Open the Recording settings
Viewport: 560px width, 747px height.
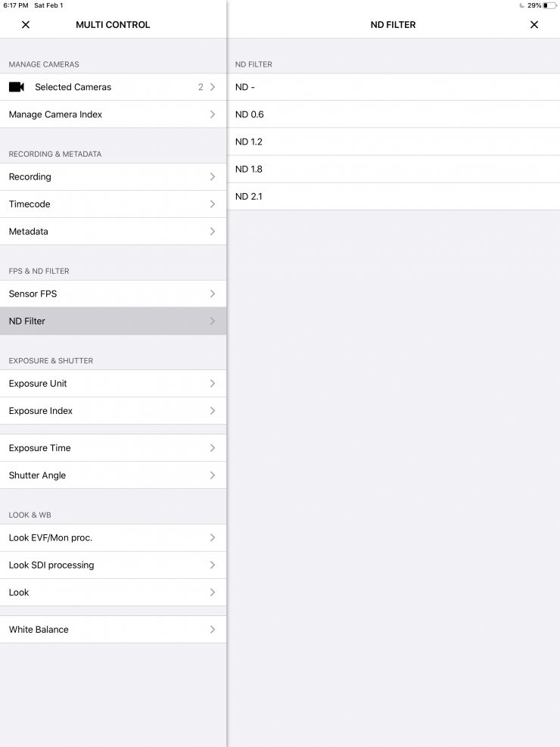coord(113,177)
